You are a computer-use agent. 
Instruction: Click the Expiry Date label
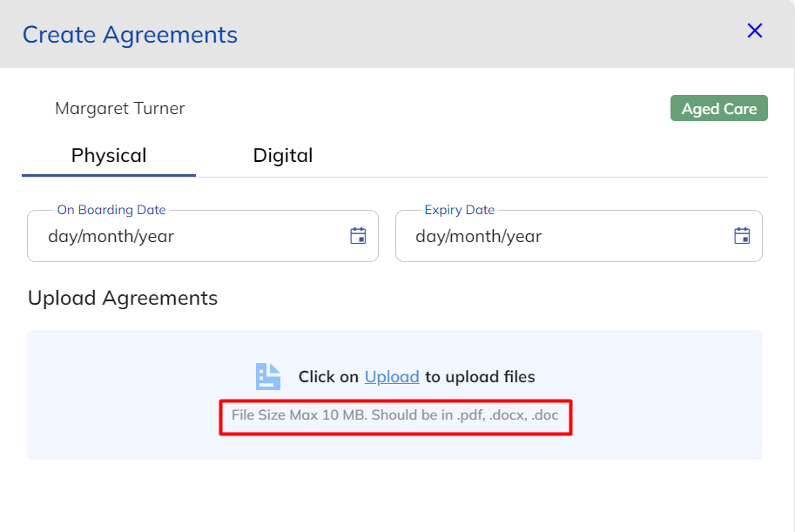point(459,210)
